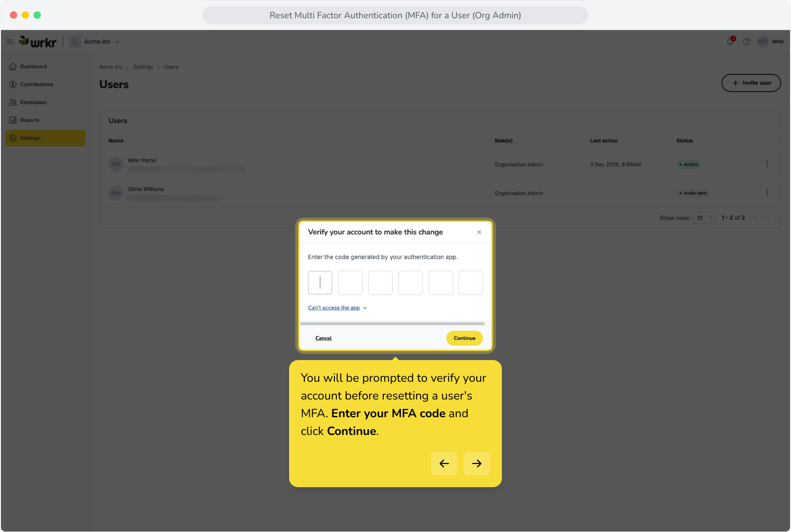Viewport: 791px width, 532px height.
Task: Open the WP user avatar menu
Action: (x=763, y=42)
